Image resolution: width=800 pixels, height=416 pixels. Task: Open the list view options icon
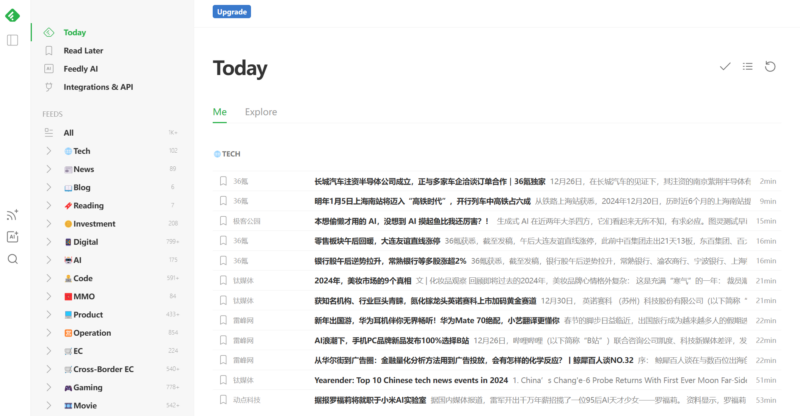(x=747, y=67)
